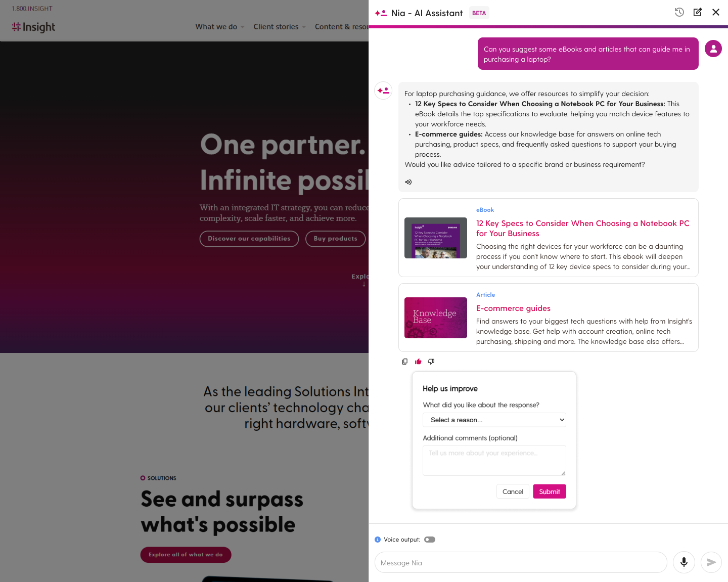Open the 'E-commerce guides' article link
The height and width of the screenshot is (582, 728).
513,308
